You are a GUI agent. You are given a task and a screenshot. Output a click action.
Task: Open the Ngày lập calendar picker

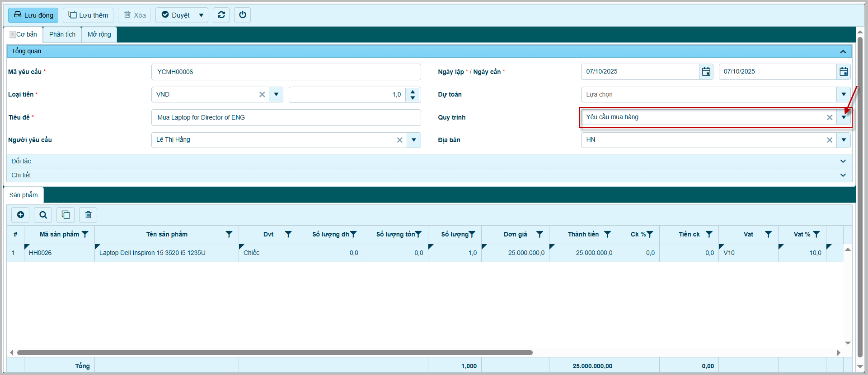[706, 72]
